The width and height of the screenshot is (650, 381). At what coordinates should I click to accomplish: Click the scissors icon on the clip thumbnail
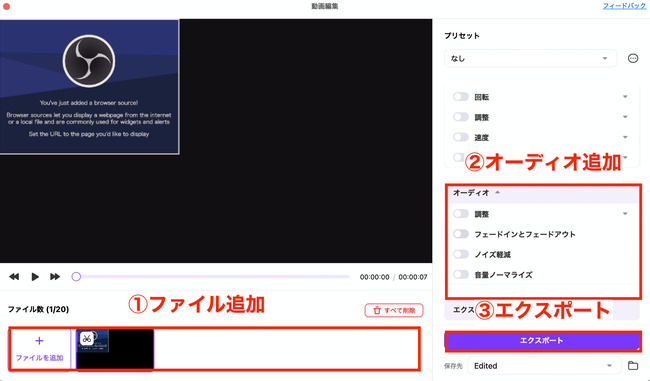pyautogui.click(x=86, y=339)
